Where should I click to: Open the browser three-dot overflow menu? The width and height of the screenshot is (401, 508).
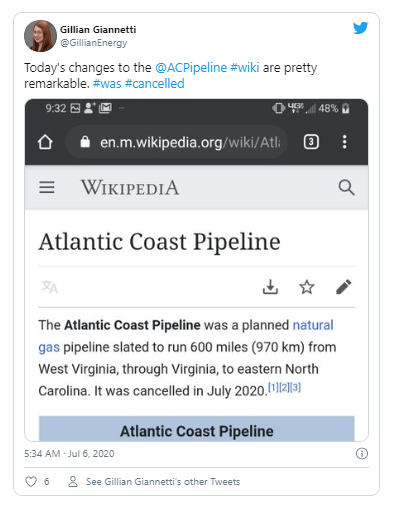pos(345,142)
